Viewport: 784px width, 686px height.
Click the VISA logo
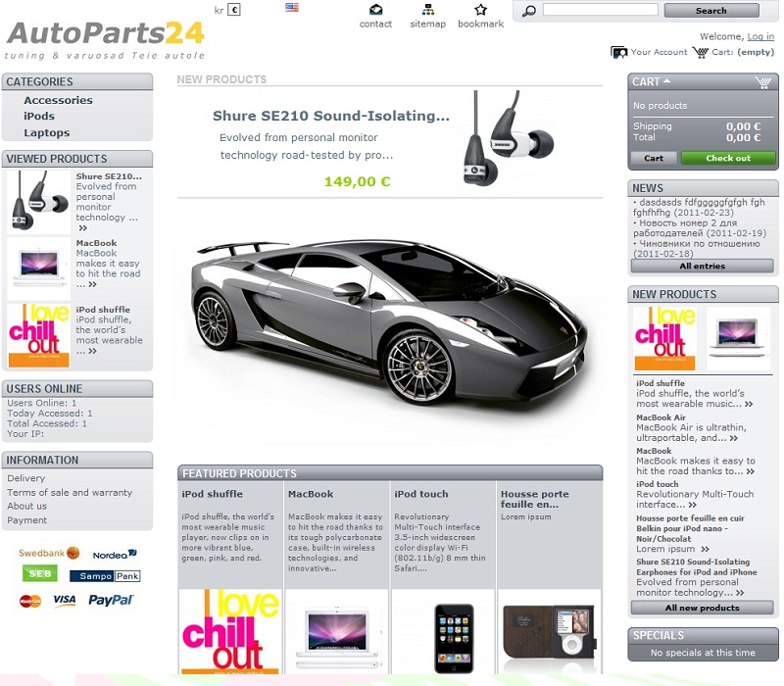[x=65, y=600]
